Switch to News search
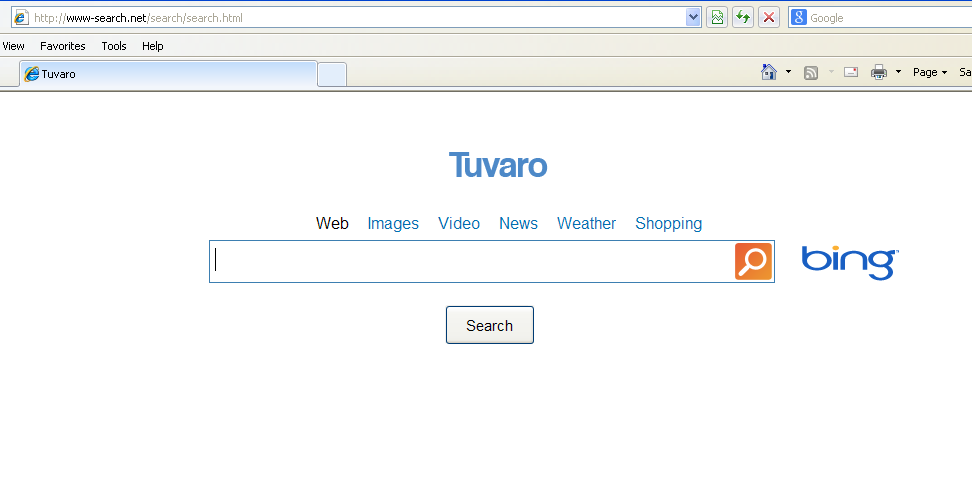Image resolution: width=972 pixels, height=481 pixels. [518, 223]
